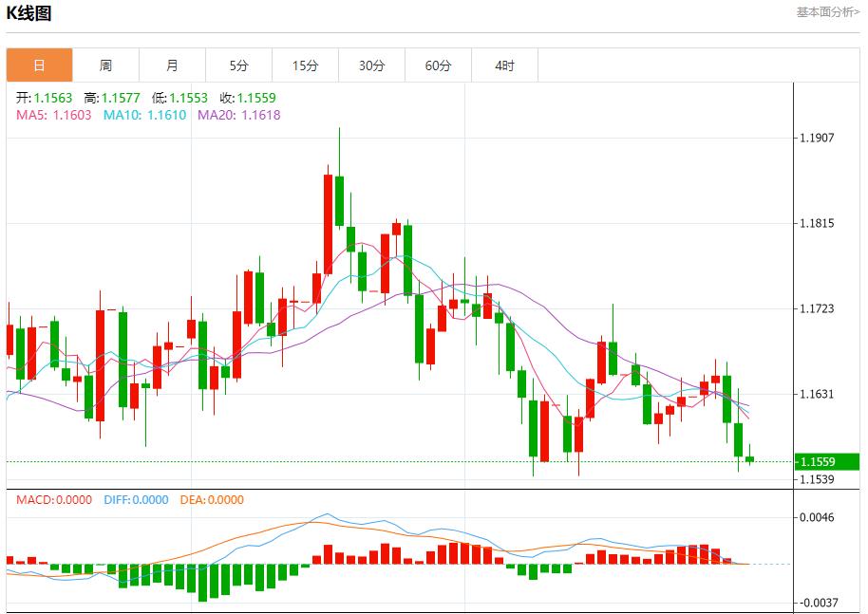Switch to the 月 monthly timeframe tab
Screen dimensions: 868x614
(171, 65)
